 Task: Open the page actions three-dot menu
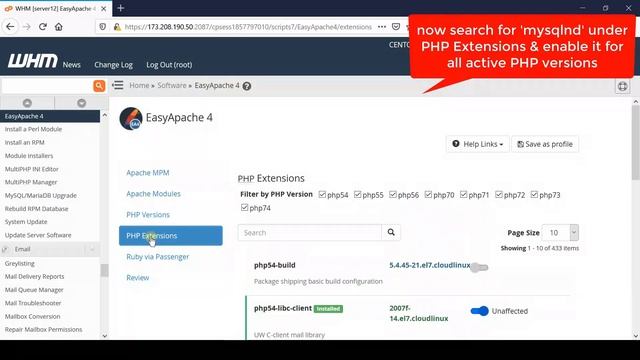[x=382, y=27]
